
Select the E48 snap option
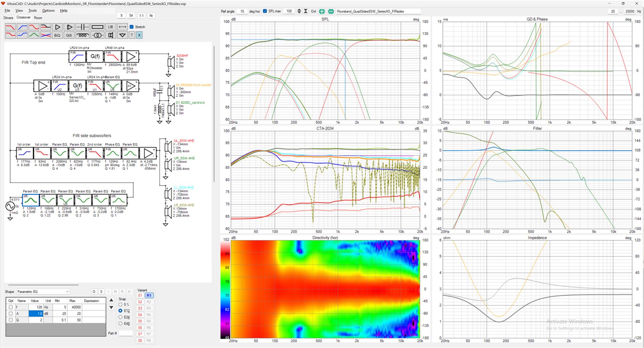pos(120,324)
